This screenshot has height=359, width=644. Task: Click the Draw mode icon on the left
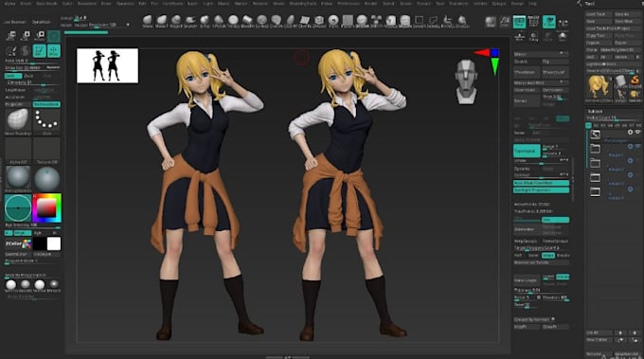[x=40, y=51]
